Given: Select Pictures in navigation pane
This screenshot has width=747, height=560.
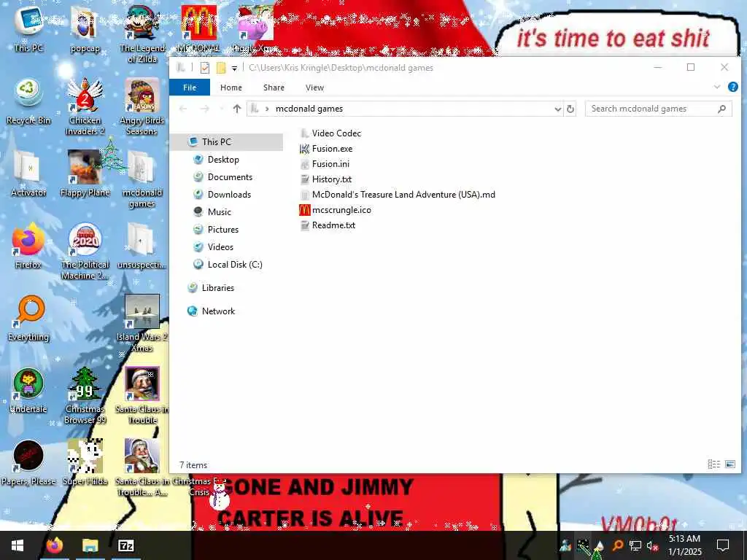Looking at the screenshot, I should tap(222, 230).
